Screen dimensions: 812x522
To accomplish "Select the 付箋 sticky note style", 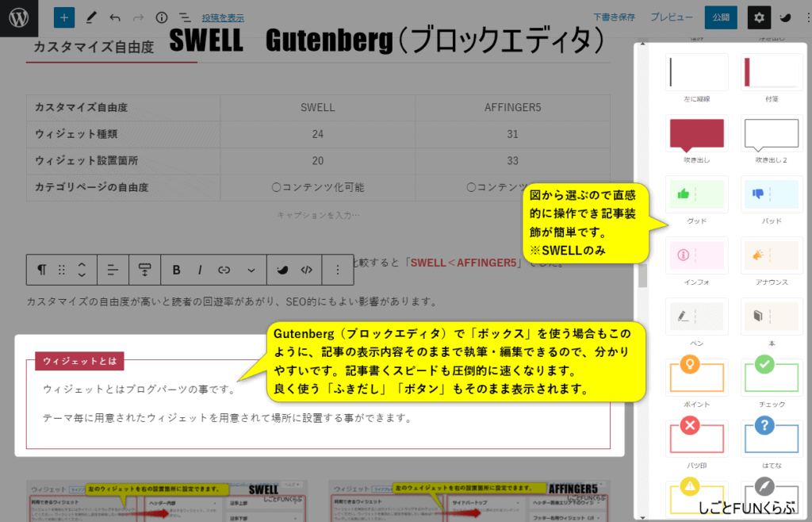I will click(x=772, y=72).
